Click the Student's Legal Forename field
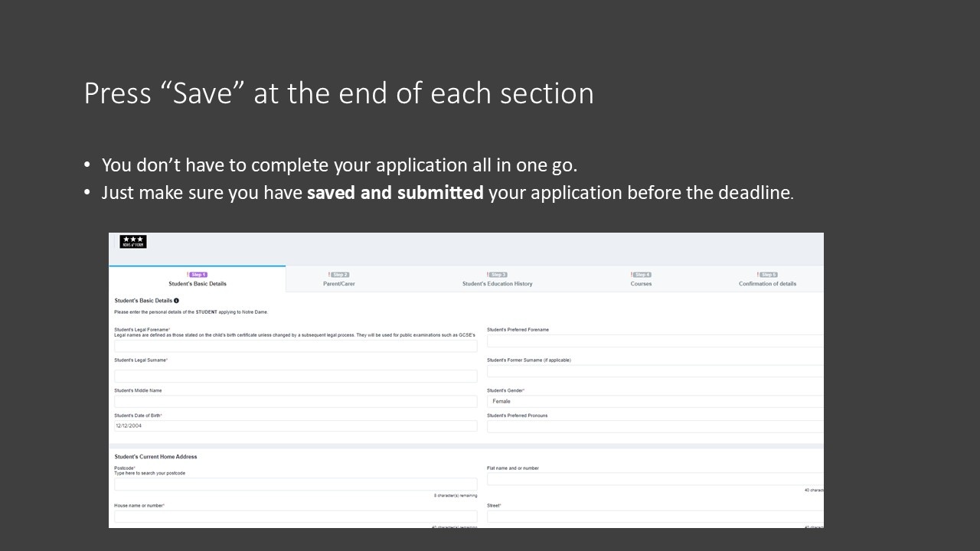Screen dimensions: 980x551 (296, 346)
